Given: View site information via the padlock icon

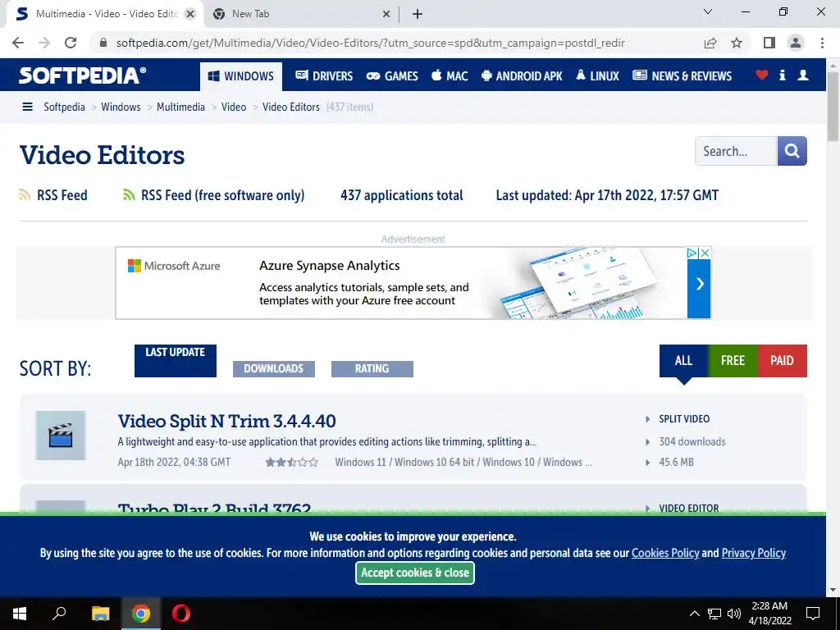Looking at the screenshot, I should [103, 43].
